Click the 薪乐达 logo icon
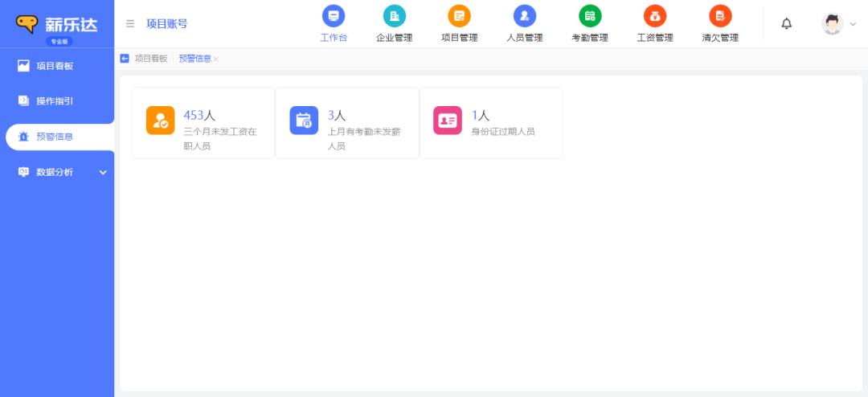The height and width of the screenshot is (397, 868). (x=27, y=24)
